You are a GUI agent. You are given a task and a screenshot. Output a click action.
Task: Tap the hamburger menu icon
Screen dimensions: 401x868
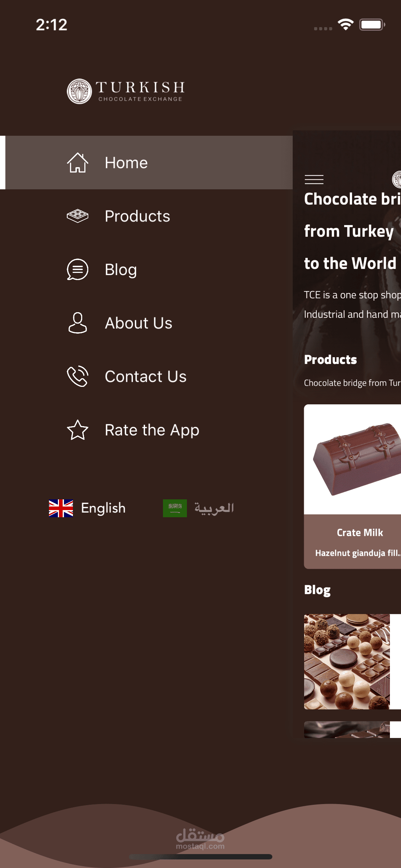[314, 179]
